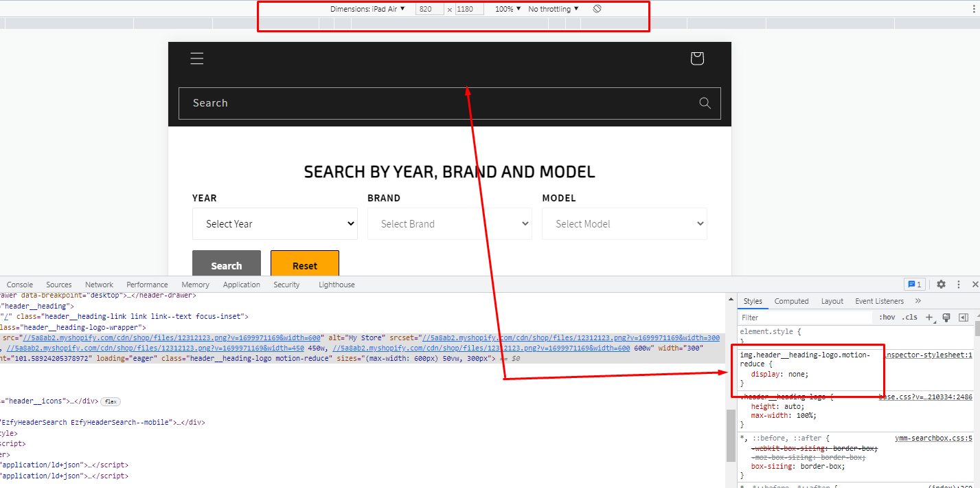This screenshot has width=980, height=488.
Task: Click the viewport width field showing 820
Action: pos(430,9)
